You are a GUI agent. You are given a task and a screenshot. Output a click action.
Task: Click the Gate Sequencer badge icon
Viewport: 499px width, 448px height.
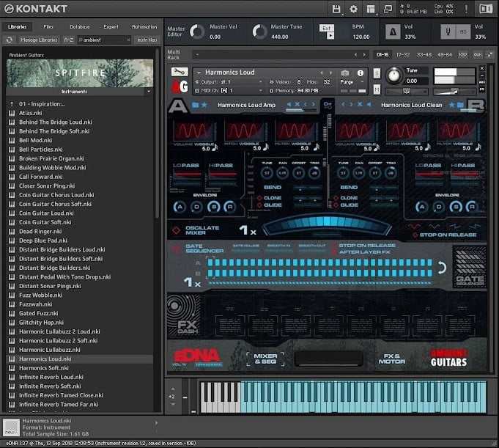click(x=470, y=267)
